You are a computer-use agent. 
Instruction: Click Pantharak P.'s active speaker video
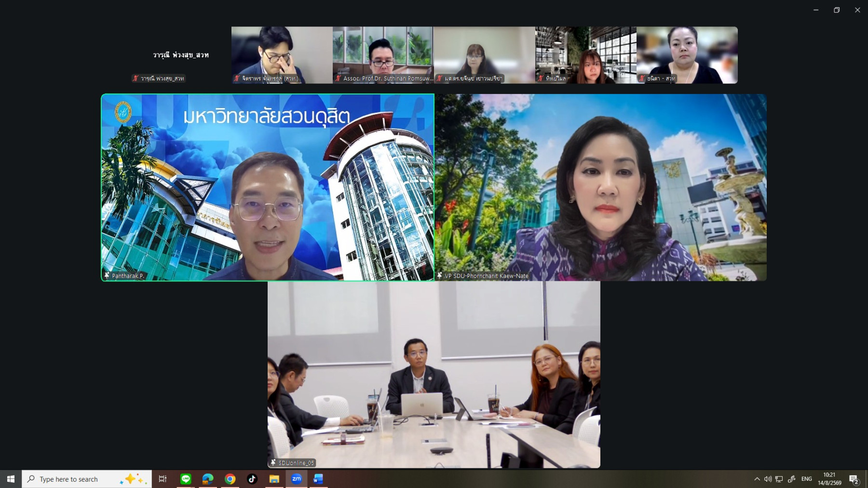click(268, 187)
